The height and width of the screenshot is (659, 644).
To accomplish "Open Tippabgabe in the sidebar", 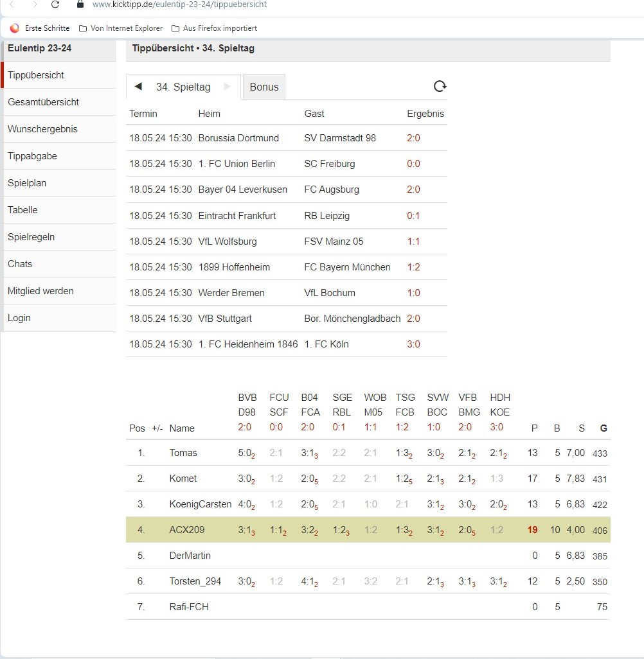I will (60, 156).
